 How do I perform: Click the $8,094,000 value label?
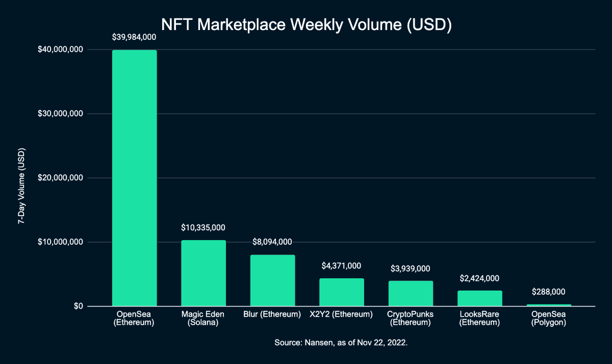coord(272,242)
